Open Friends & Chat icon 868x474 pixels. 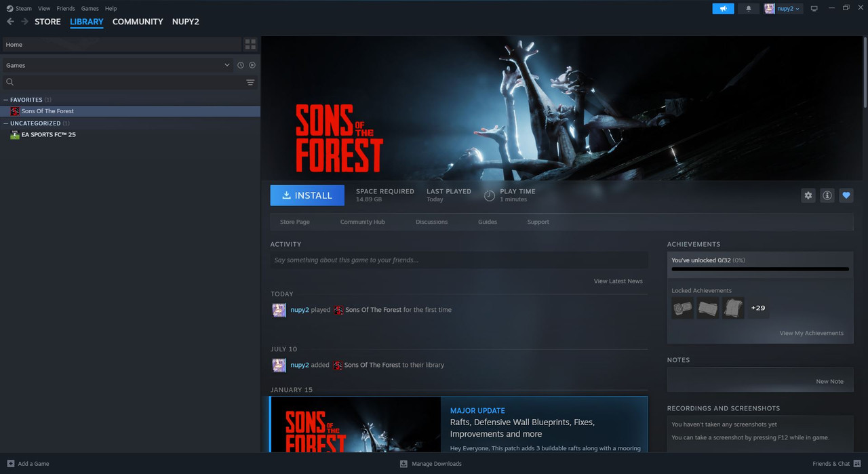[x=857, y=464]
